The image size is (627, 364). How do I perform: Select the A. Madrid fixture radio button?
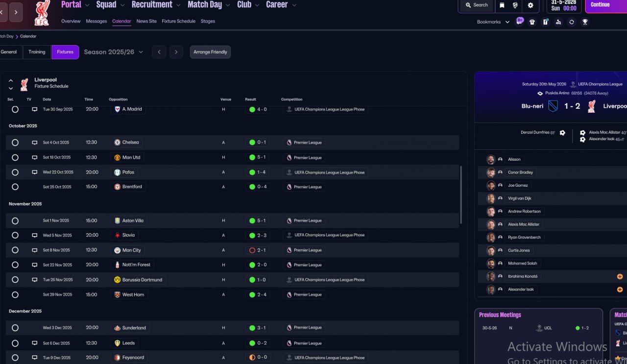(x=15, y=110)
